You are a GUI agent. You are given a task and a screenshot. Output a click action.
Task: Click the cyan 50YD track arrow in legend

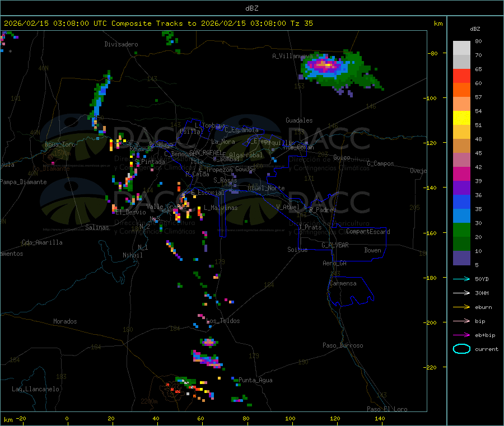(461, 279)
